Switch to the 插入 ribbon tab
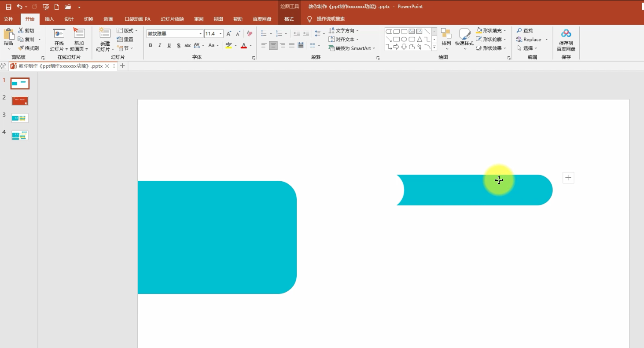The width and height of the screenshot is (644, 348). (x=49, y=19)
